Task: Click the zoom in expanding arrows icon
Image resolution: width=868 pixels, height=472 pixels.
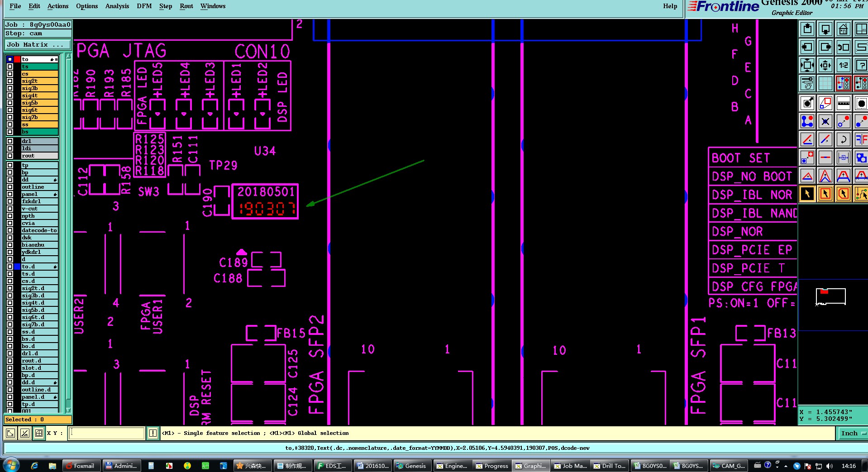Action: [807, 65]
